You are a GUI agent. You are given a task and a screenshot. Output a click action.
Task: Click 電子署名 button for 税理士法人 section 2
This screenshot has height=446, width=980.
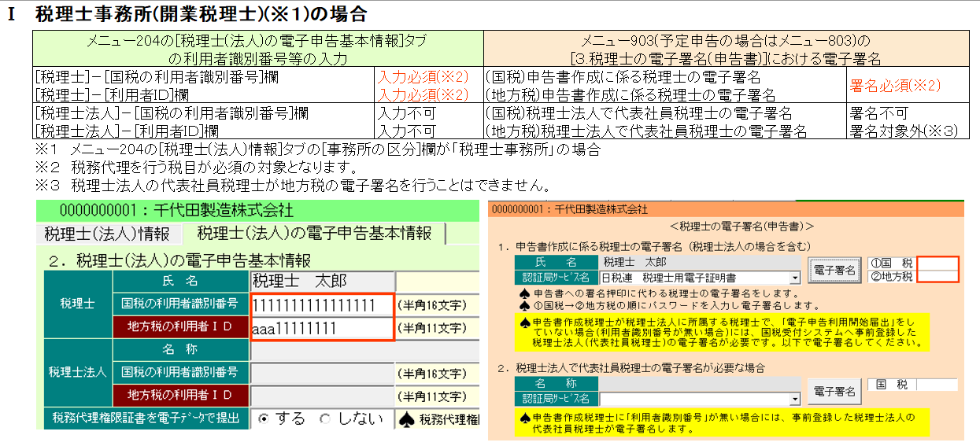[834, 391]
